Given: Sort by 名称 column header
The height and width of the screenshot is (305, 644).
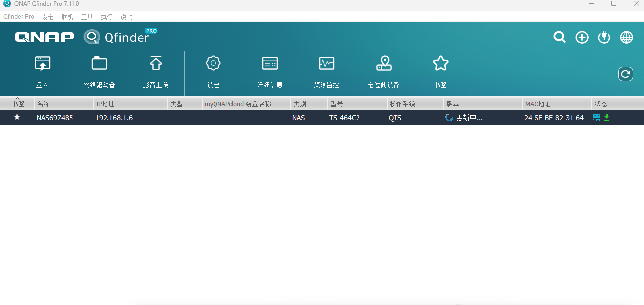Looking at the screenshot, I should 64,104.
